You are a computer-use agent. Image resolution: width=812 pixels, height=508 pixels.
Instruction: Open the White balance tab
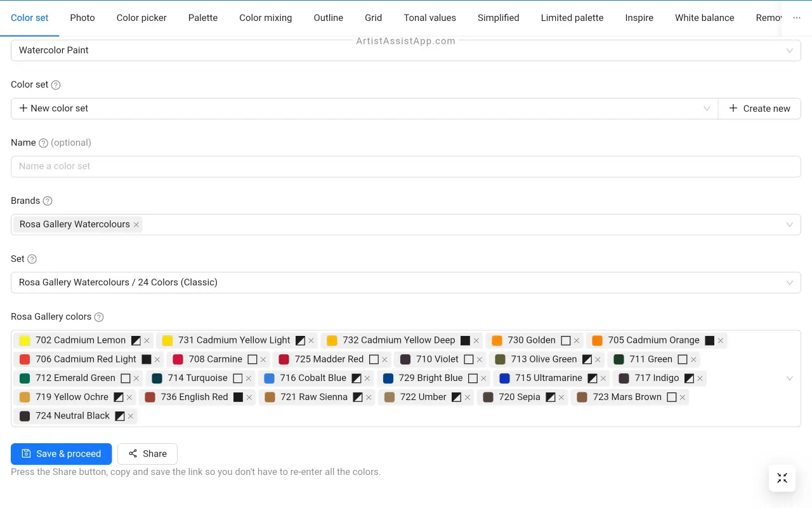coord(705,18)
